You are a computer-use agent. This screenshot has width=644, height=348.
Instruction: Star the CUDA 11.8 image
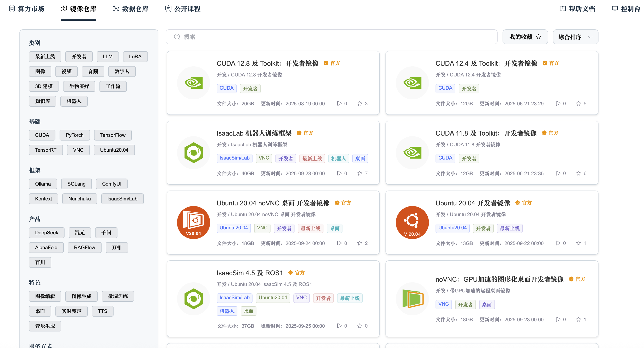[578, 173]
